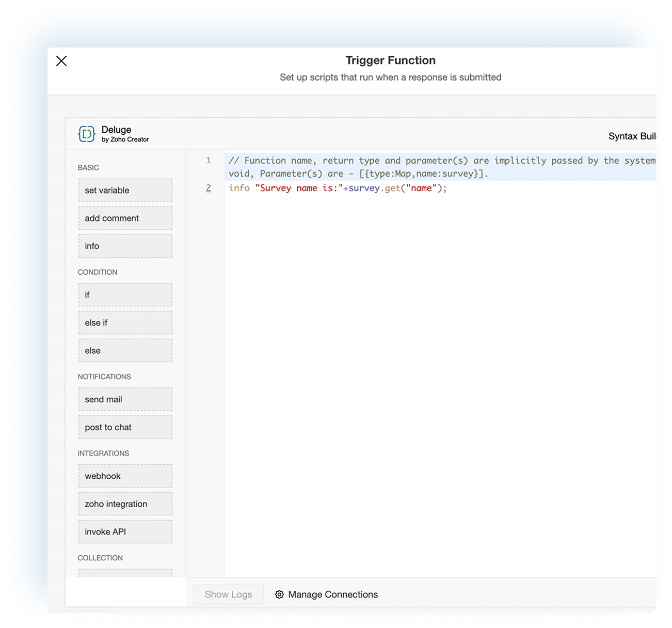
Task: Click inside the Deluge code editor
Action: tap(413, 310)
